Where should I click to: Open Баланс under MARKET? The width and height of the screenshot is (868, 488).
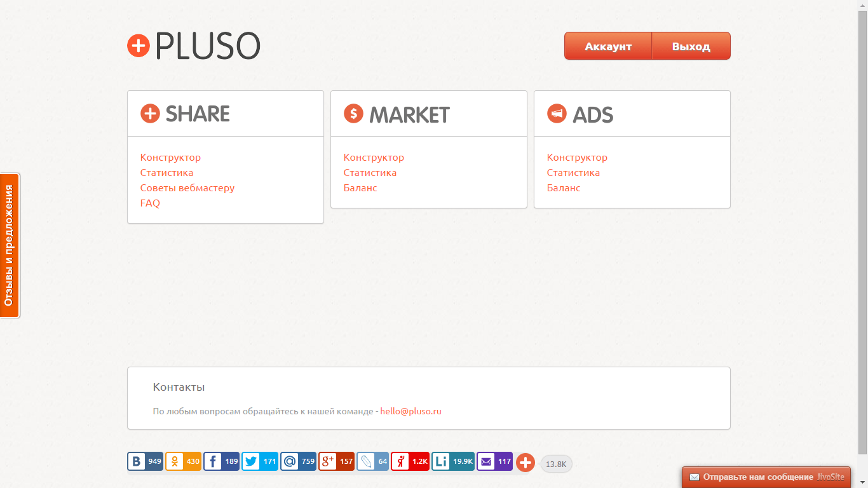point(360,188)
